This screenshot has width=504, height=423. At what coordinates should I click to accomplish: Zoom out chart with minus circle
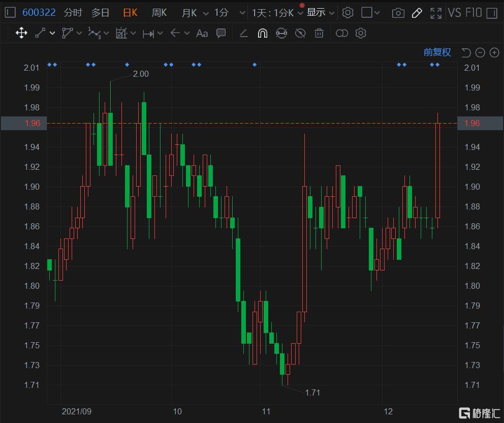(x=480, y=52)
